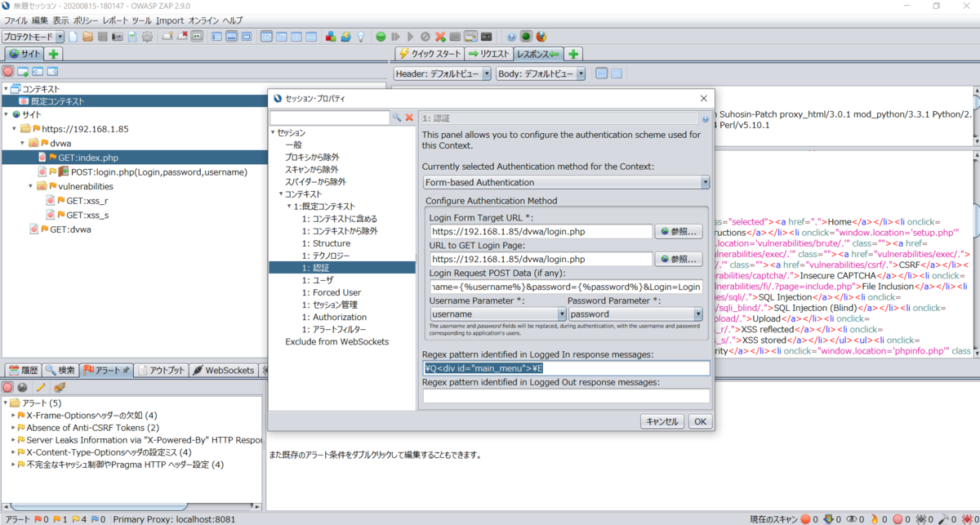Screen dimensions: 980x525
Task: Click the キャンセル button
Action: coord(661,421)
